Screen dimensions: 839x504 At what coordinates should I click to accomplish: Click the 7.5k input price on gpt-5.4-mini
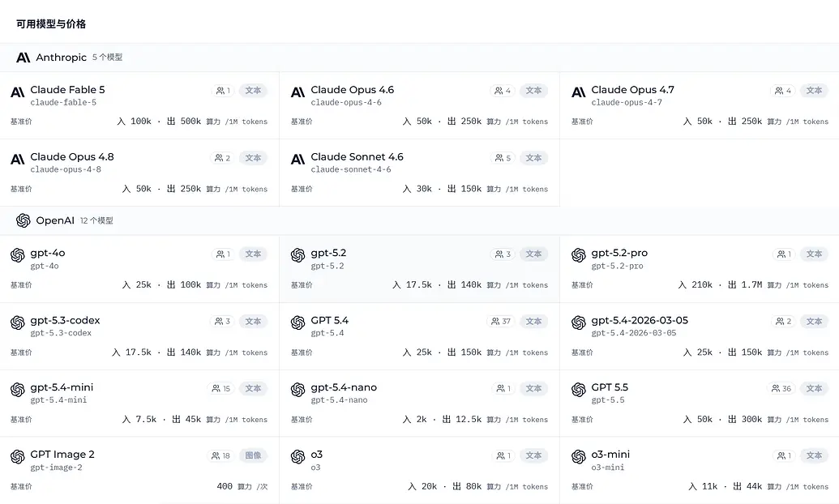coord(146,420)
